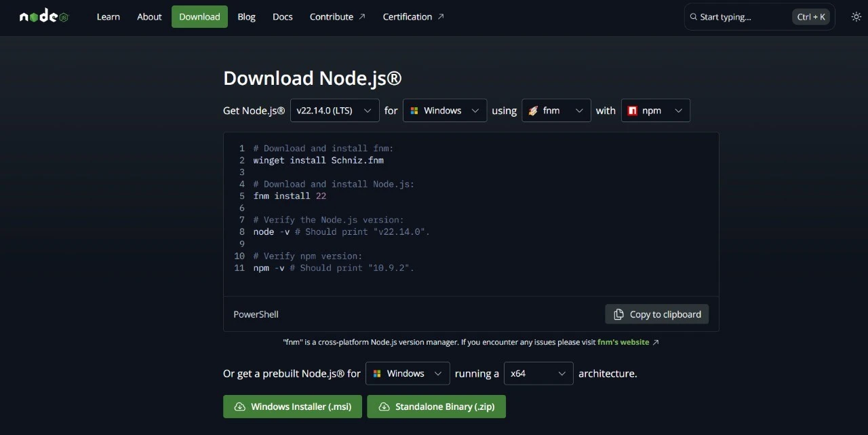Open the Certification nav link
868x435 pixels.
[414, 17]
